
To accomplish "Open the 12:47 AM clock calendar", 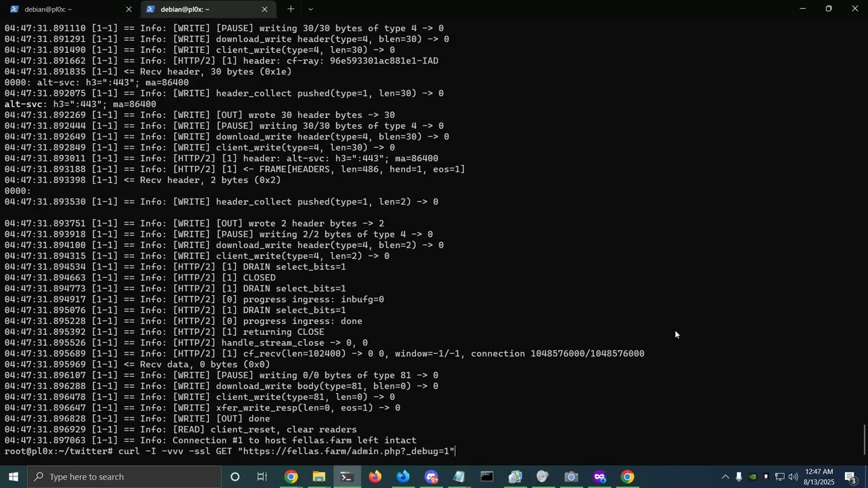I will (x=818, y=477).
